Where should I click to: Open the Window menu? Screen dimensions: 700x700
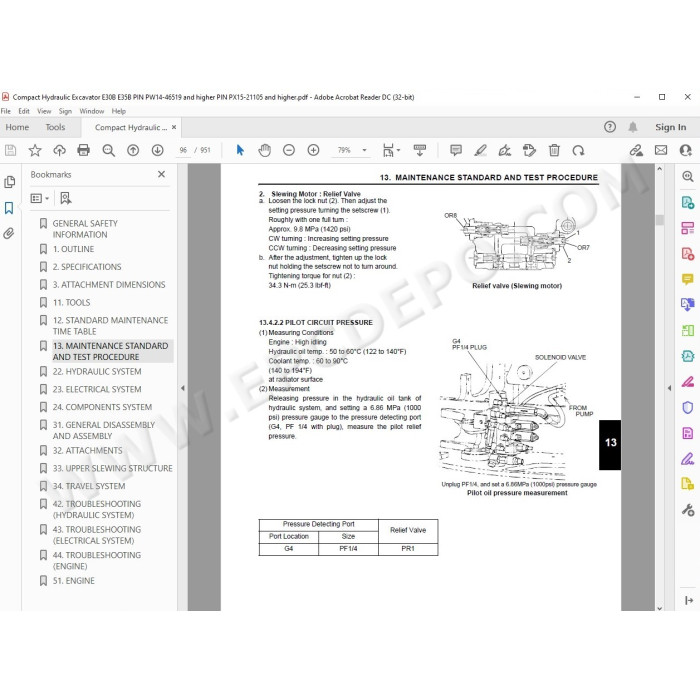(x=92, y=111)
